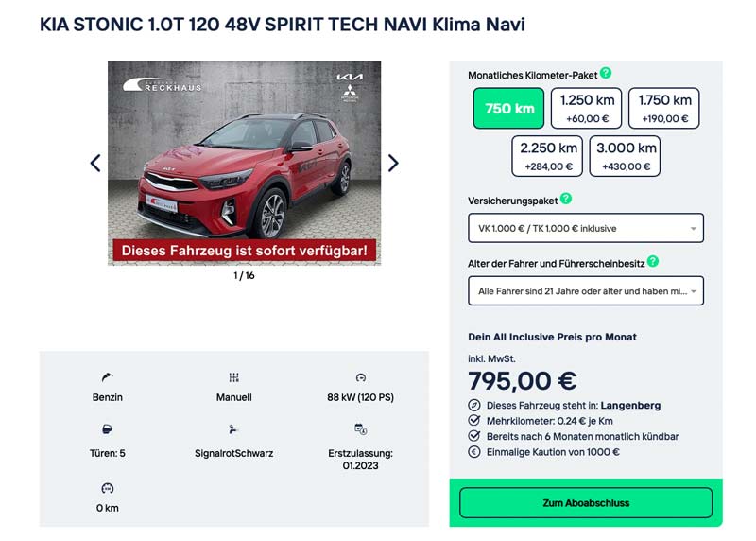Screen dimensions: 756x541
Task: Click the next image arrow
Action: point(393,163)
